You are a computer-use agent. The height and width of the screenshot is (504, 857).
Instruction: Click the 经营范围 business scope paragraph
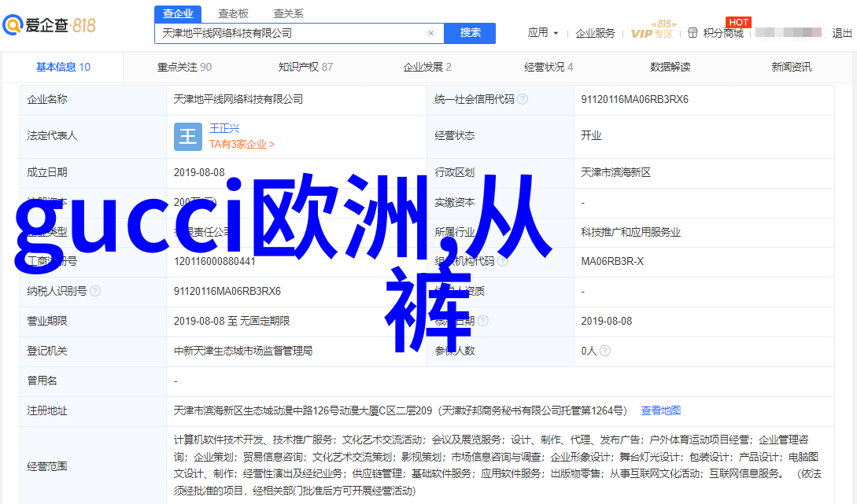497,465
